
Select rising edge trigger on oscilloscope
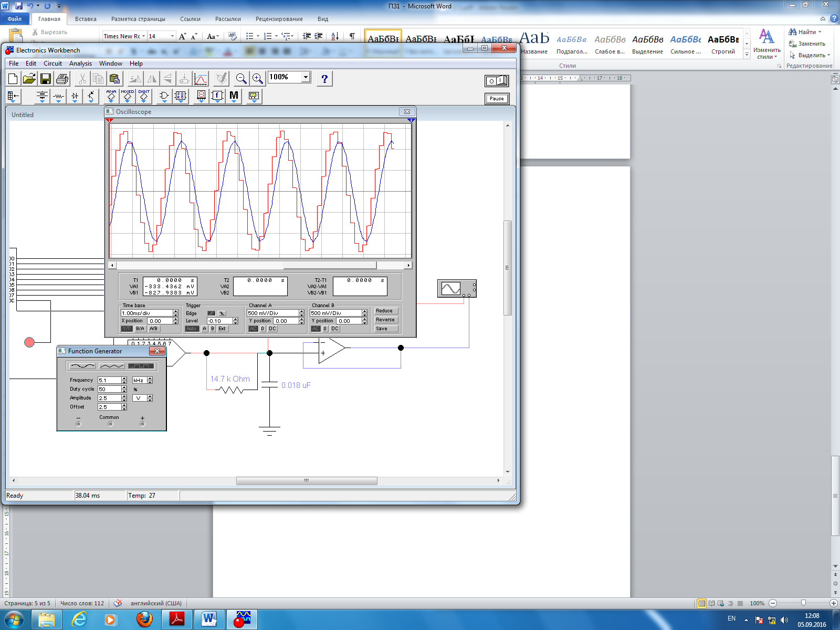tap(211, 313)
